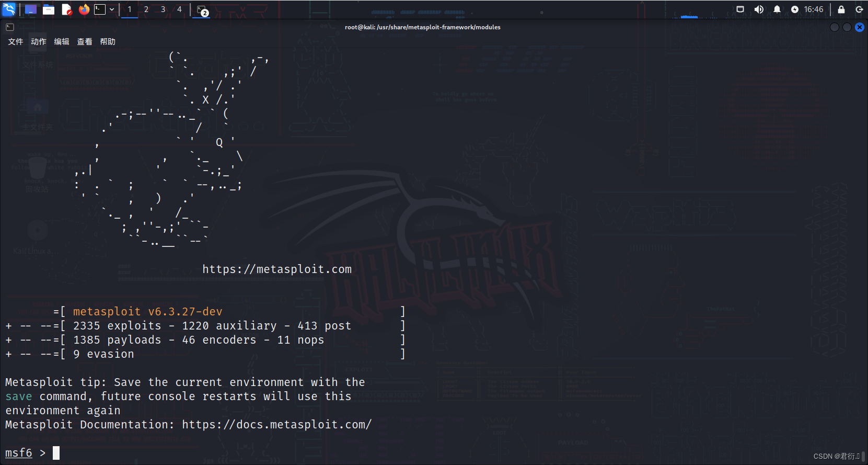Launch Firefox from the top panel

(x=84, y=9)
